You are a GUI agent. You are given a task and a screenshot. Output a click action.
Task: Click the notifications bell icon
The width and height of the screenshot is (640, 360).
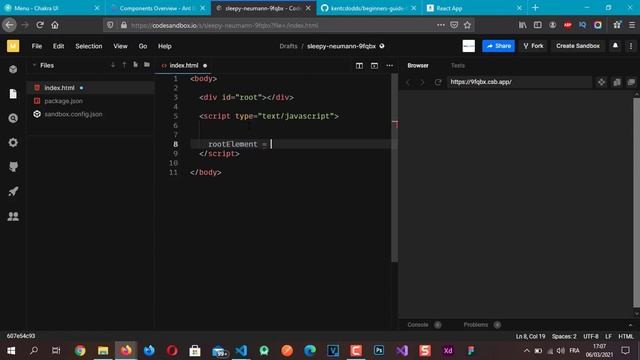(x=615, y=46)
